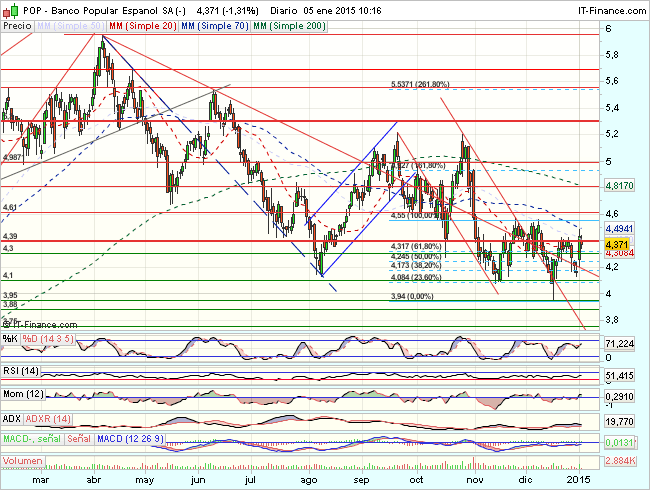Click the ADX value 19,770

(x=619, y=422)
